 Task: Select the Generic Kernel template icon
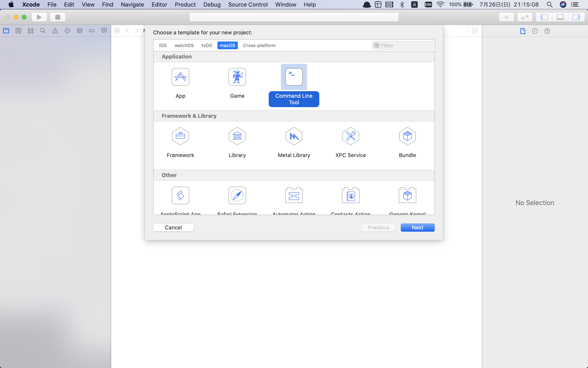click(x=407, y=195)
